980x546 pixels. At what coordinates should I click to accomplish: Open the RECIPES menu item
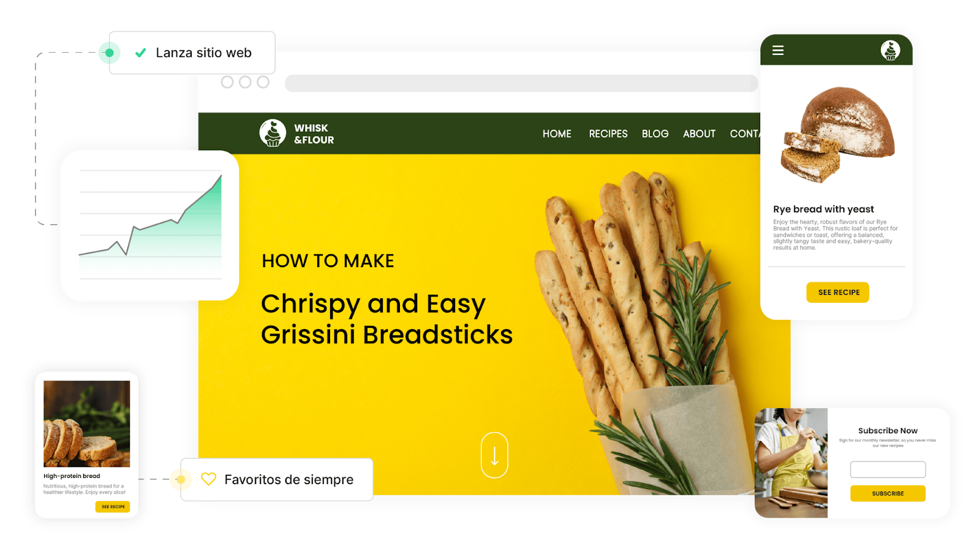tap(608, 134)
